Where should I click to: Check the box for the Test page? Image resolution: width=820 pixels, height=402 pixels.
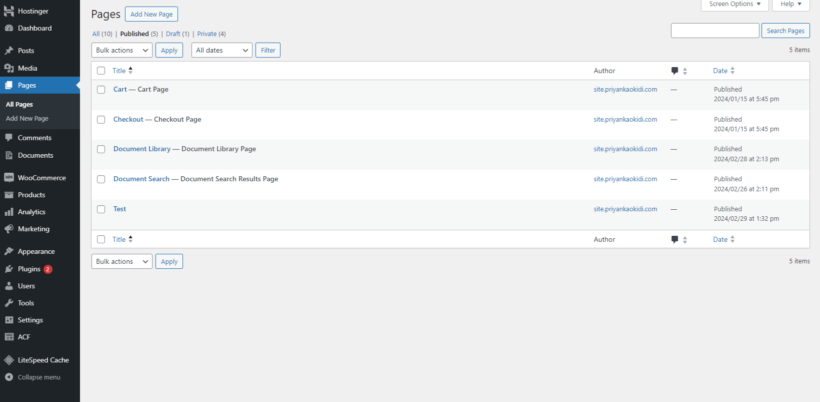[101, 209]
